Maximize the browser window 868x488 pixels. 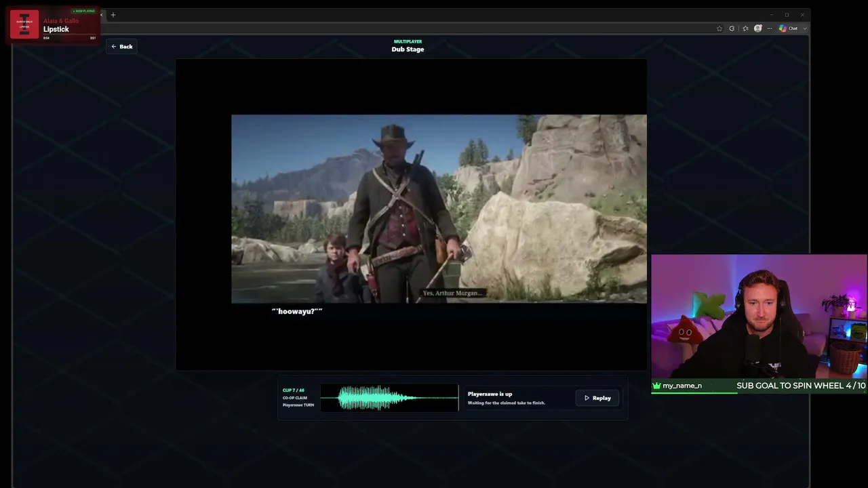[787, 15]
